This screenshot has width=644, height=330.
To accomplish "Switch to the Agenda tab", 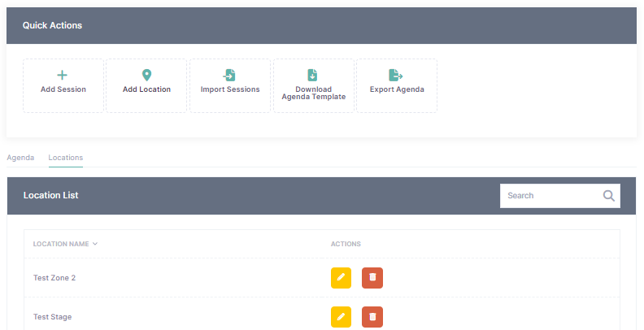I will click(x=20, y=158).
